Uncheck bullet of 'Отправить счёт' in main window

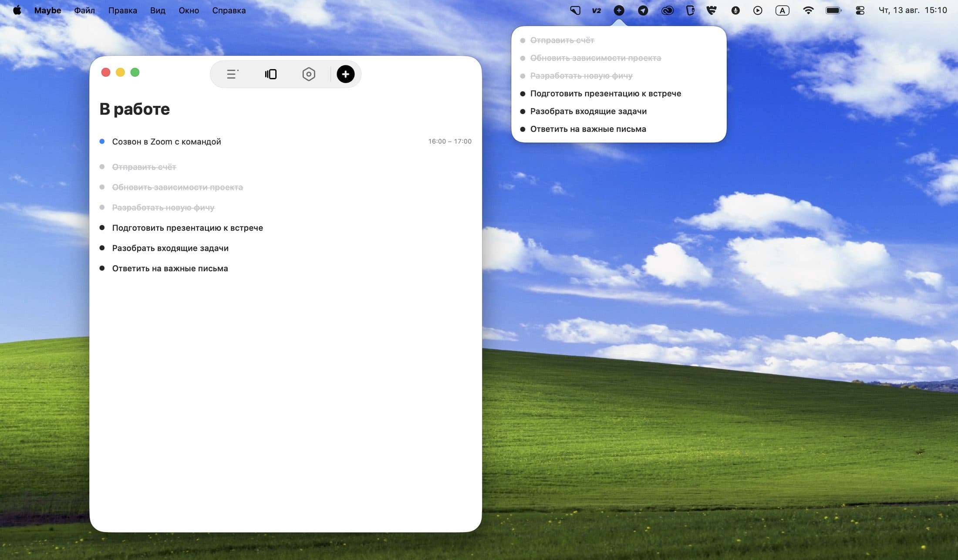[x=102, y=167]
